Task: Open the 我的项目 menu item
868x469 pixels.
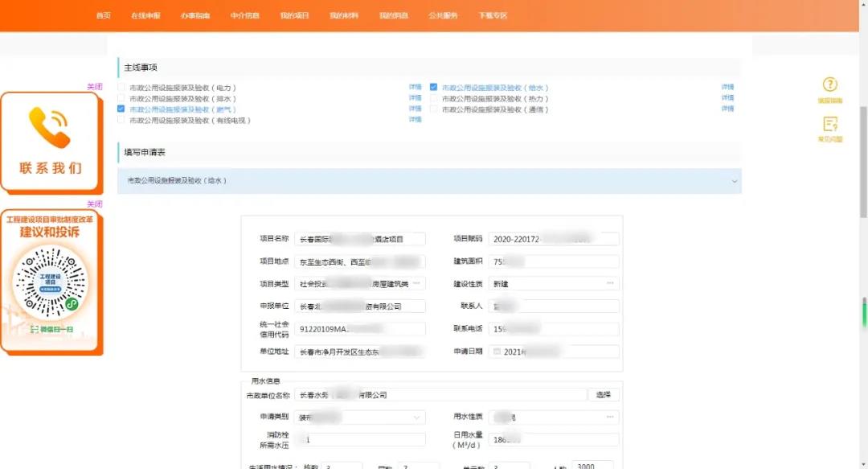Action: (293, 14)
